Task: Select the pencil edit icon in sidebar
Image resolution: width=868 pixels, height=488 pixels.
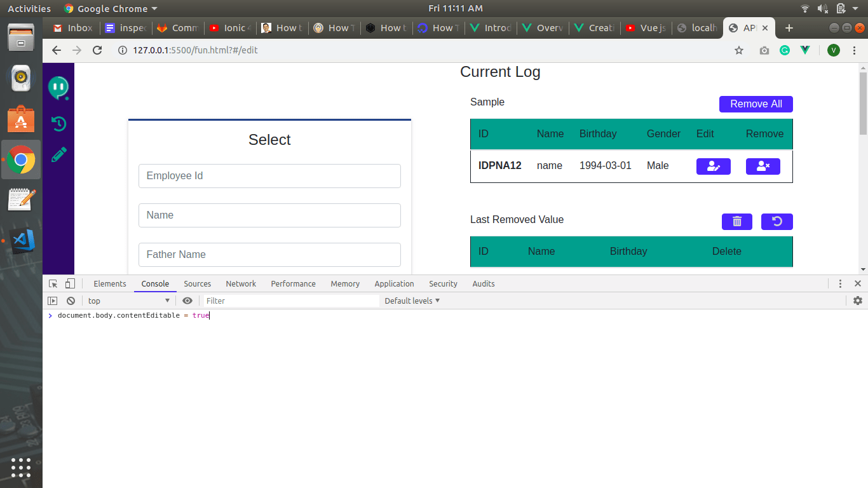Action: tap(58, 154)
